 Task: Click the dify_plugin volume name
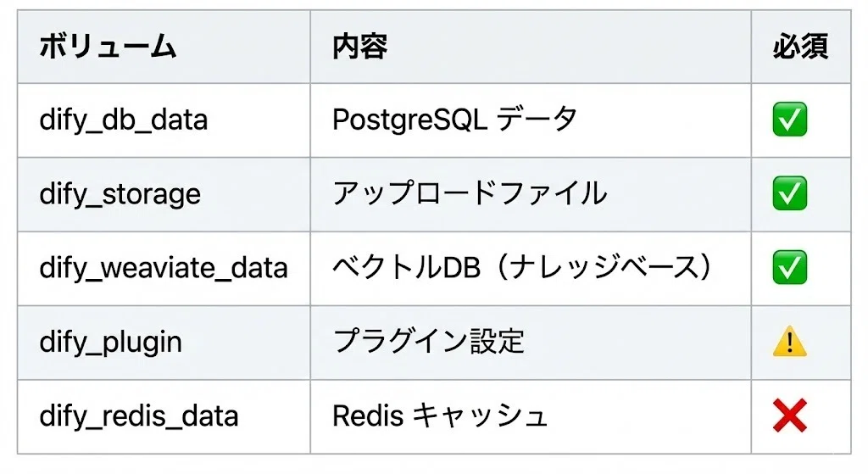tap(111, 343)
